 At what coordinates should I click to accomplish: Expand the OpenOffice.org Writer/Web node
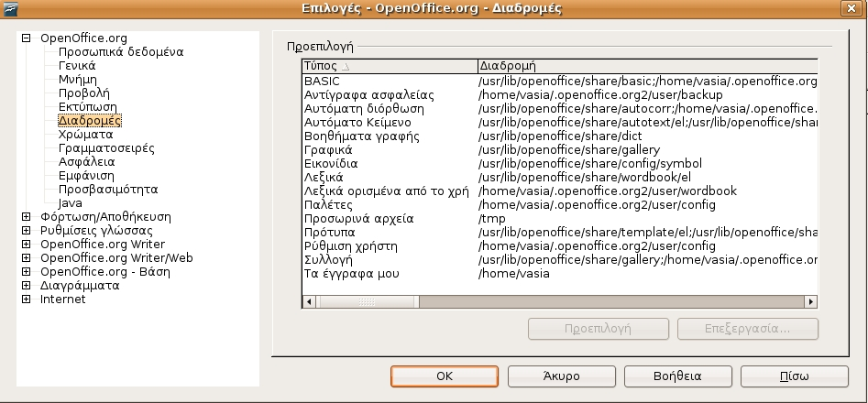click(26, 257)
